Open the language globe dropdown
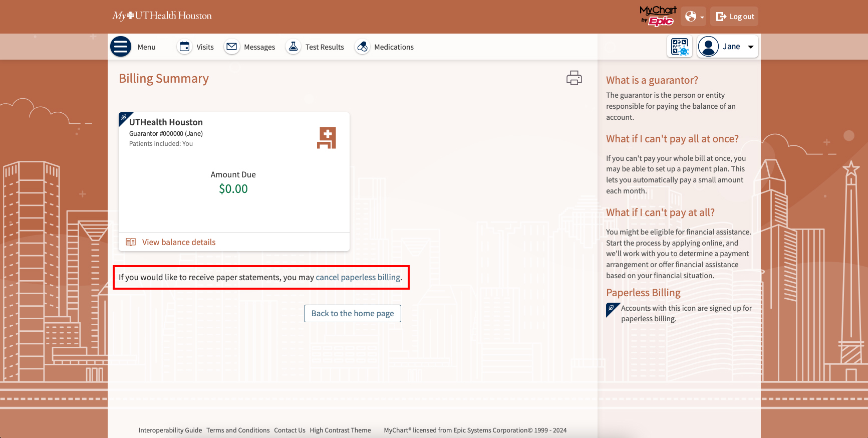 tap(694, 17)
